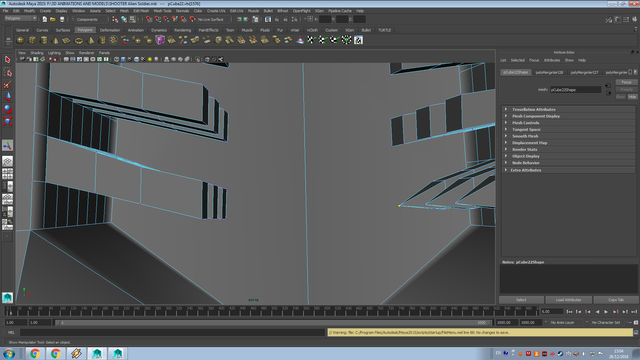Click the checkered UV editor shelf icon

(x=358, y=40)
